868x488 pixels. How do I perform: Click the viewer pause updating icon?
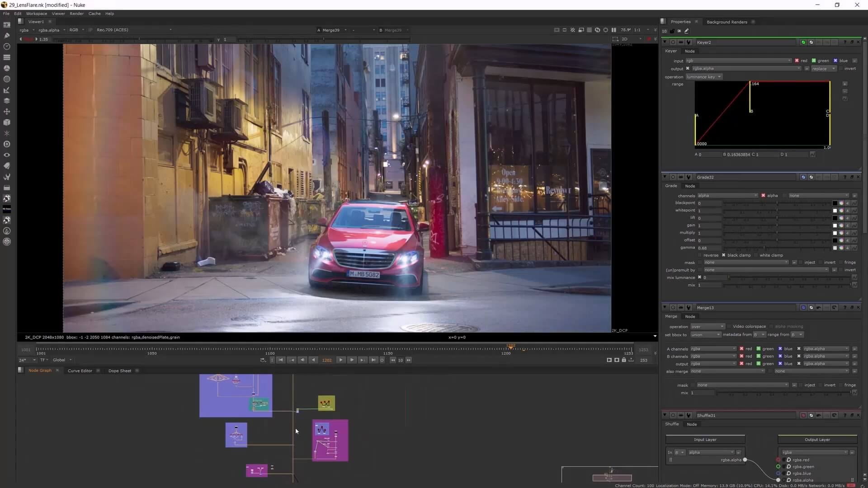click(x=614, y=30)
